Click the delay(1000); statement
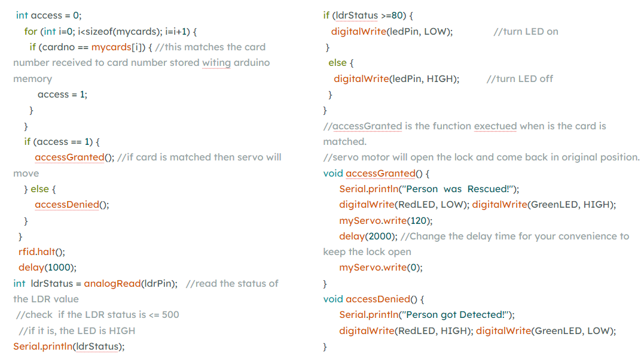The height and width of the screenshot is (361, 644). point(47,268)
